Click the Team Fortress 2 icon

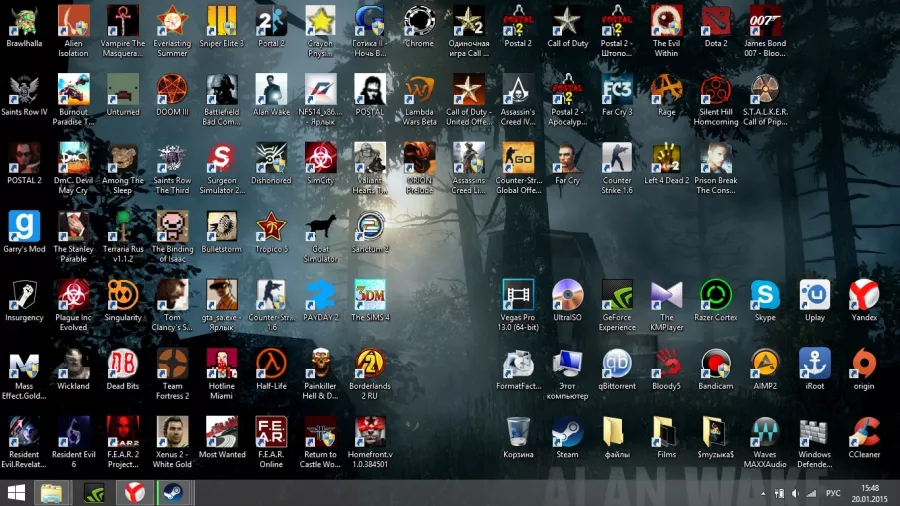[172, 363]
